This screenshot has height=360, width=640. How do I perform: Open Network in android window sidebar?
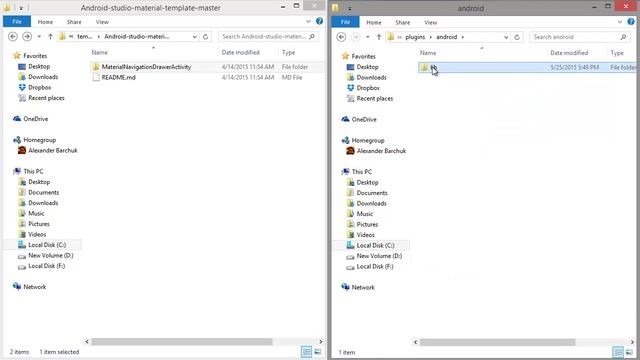(x=363, y=287)
